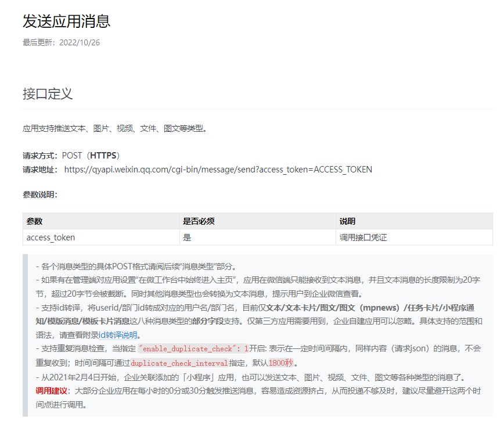Viewport: 504px width, 425px height.
Task: Click the access_token table cell
Action: click(51, 237)
